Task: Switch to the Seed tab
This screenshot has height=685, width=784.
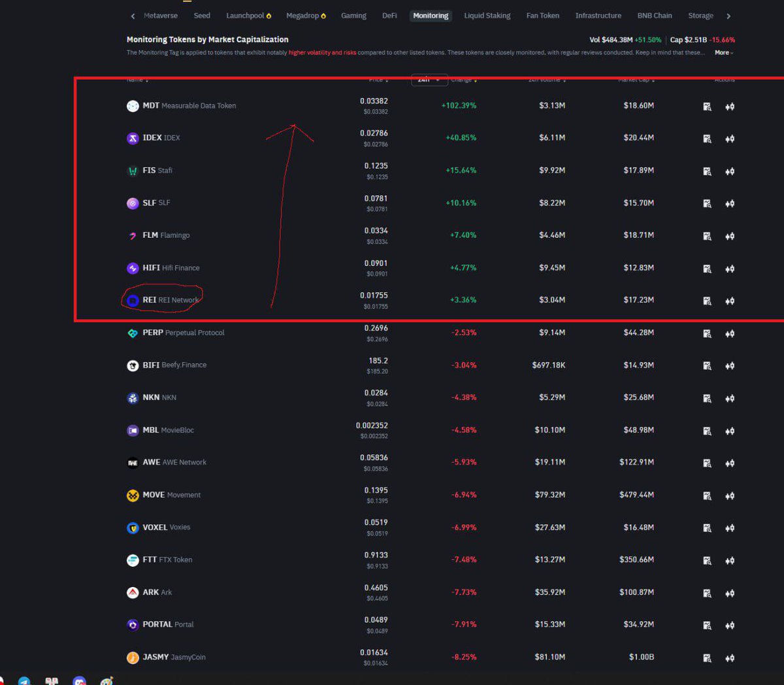Action: 202,16
